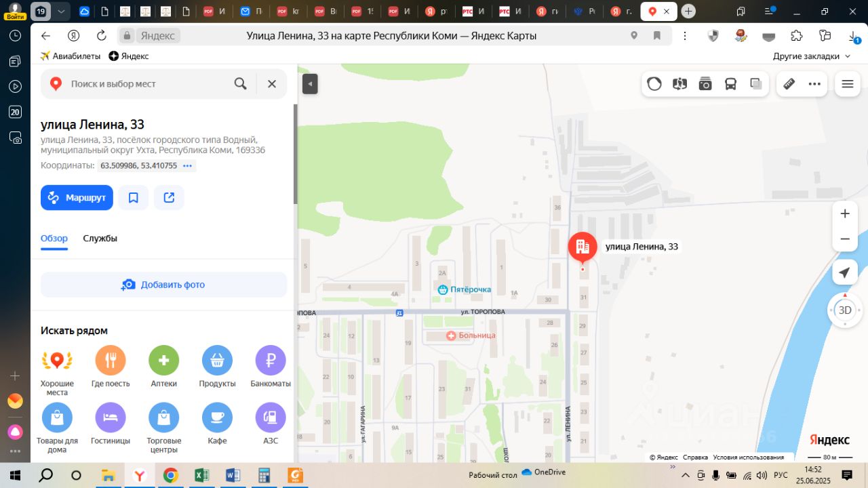Save place with bookmark icon
This screenshot has height=488, width=868.
[x=134, y=198]
